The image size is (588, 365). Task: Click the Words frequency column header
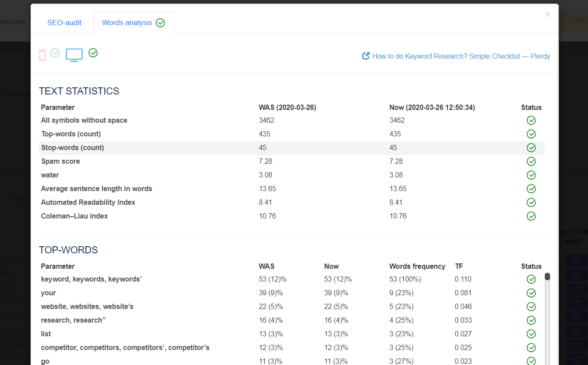417,266
